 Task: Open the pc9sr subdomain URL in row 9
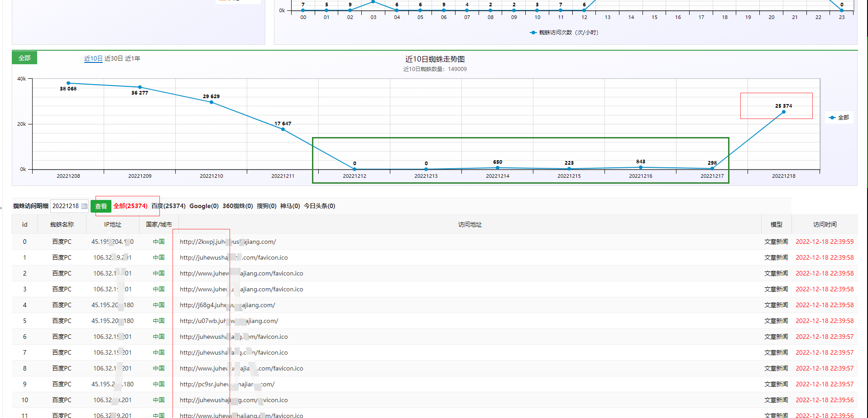pos(227,384)
